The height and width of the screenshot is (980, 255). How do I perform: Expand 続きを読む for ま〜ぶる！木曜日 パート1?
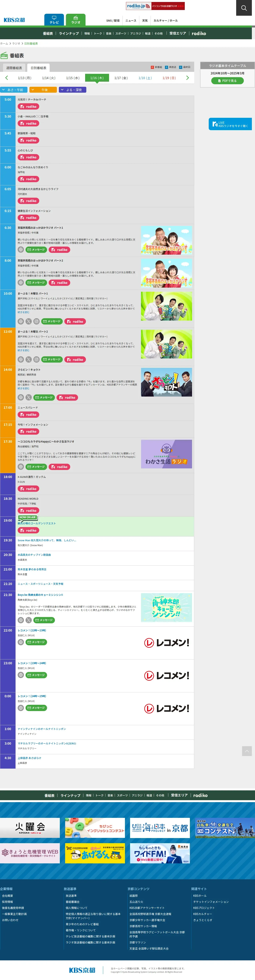click(23, 312)
